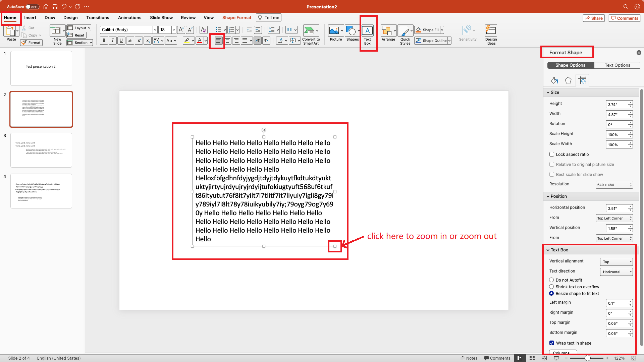This screenshot has width=644, height=362.
Task: Open Shape Fill dropdown arrow
Action: 442,30
